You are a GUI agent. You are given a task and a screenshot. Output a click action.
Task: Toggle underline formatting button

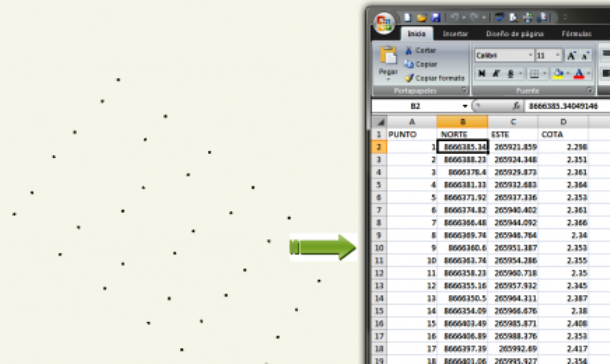pos(510,74)
